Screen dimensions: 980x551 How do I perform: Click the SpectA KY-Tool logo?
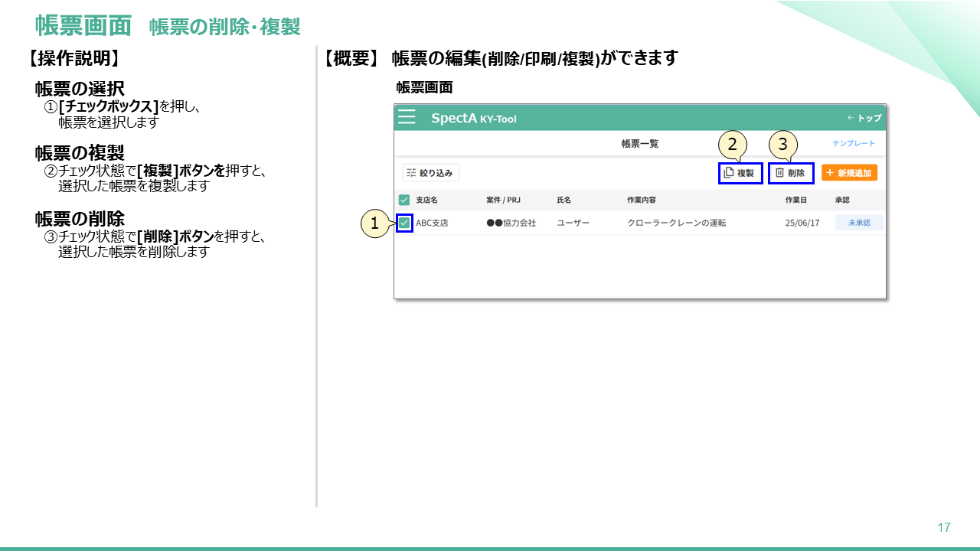(x=473, y=118)
